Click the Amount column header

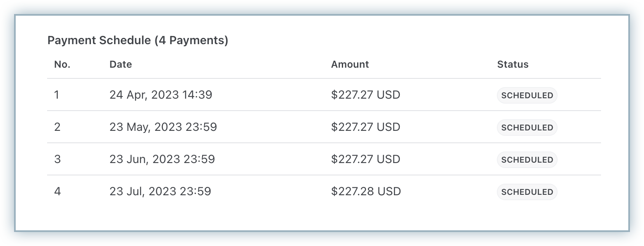tap(350, 64)
